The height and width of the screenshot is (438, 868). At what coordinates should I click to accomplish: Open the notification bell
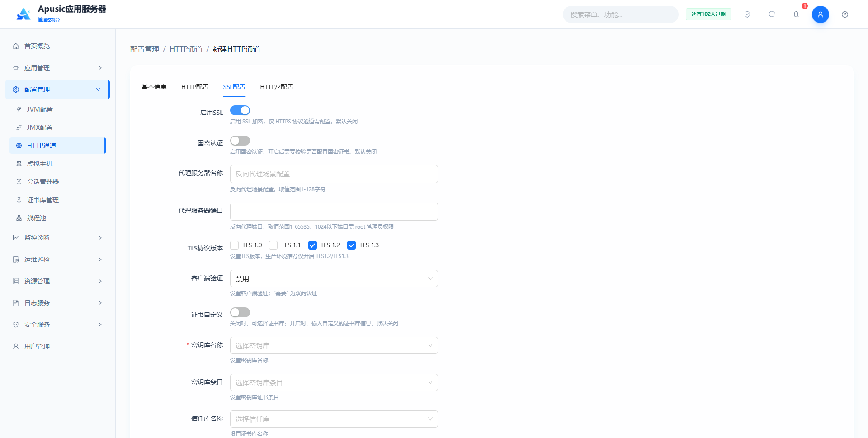(x=796, y=14)
